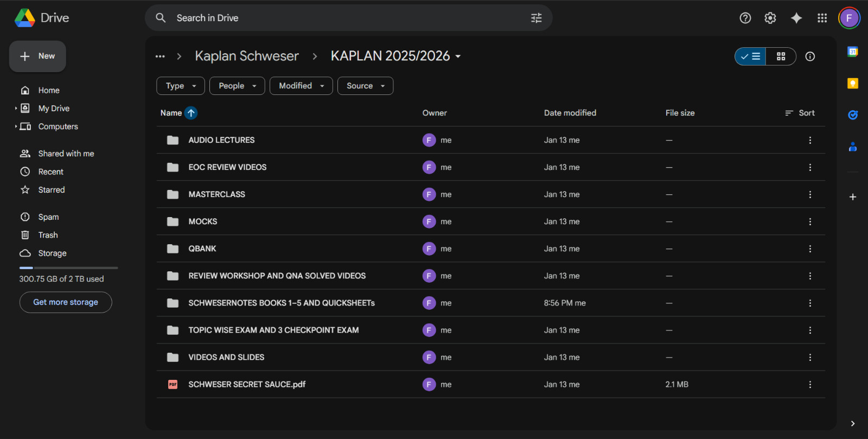Open the Sort options menu
Image resolution: width=868 pixels, height=439 pixels.
coord(800,113)
